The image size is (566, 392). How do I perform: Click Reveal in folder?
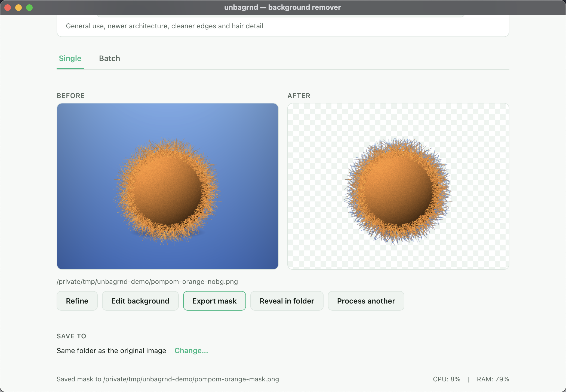tap(287, 301)
